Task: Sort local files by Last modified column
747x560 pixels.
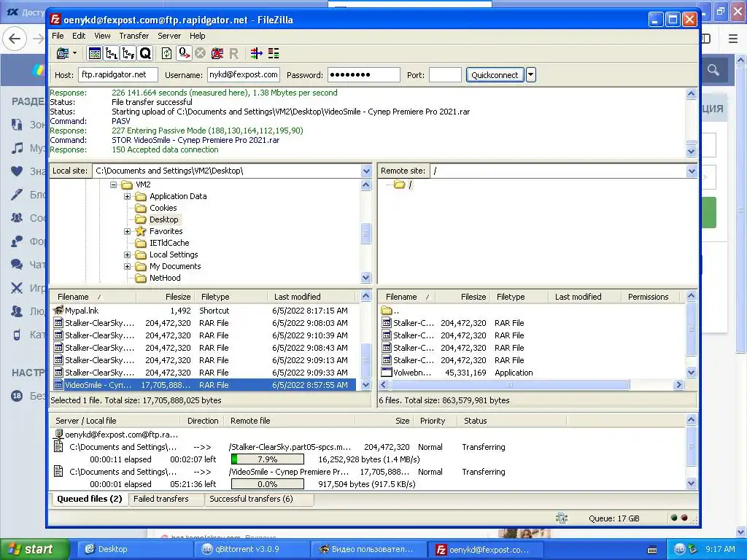Action: coord(311,297)
